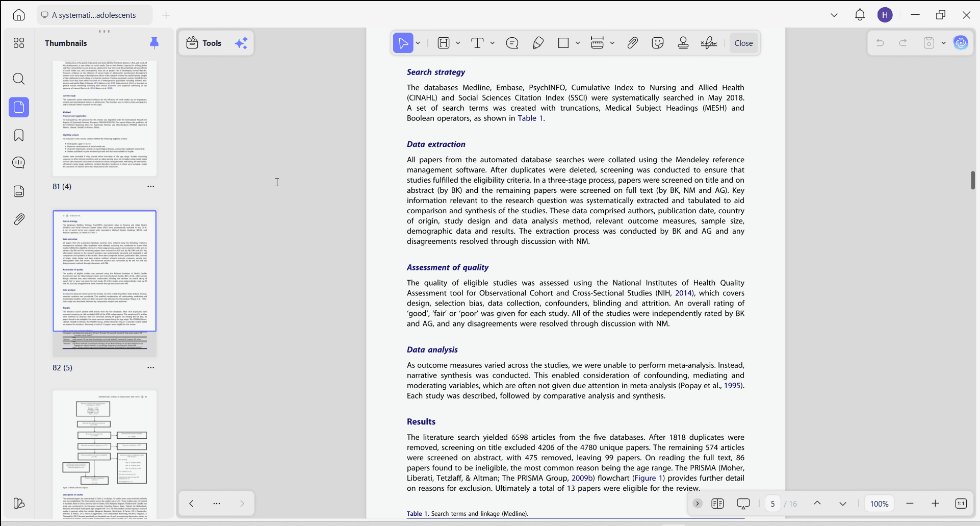Go to the Home icon
Image resolution: width=980 pixels, height=526 pixels.
click(x=19, y=15)
